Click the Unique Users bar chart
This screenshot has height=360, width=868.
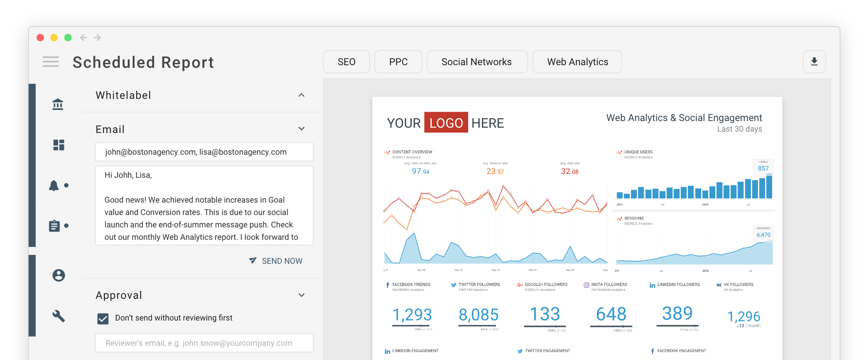694,186
